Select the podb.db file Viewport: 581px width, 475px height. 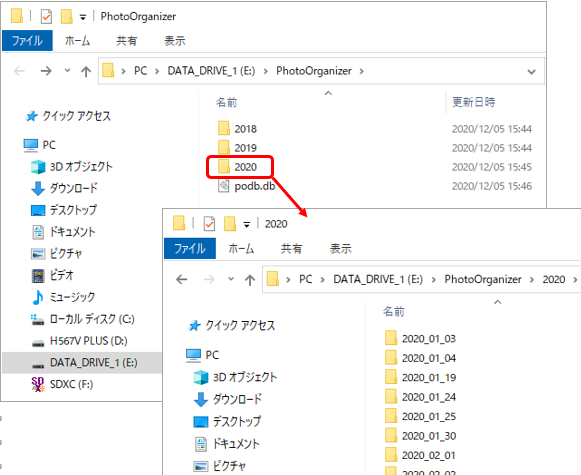[247, 186]
